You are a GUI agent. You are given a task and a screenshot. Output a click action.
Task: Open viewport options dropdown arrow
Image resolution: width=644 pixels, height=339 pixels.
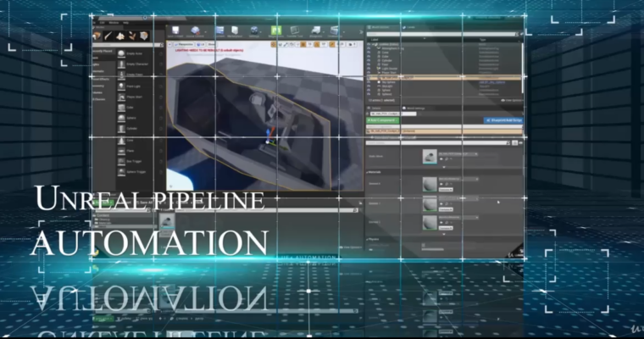click(170, 44)
